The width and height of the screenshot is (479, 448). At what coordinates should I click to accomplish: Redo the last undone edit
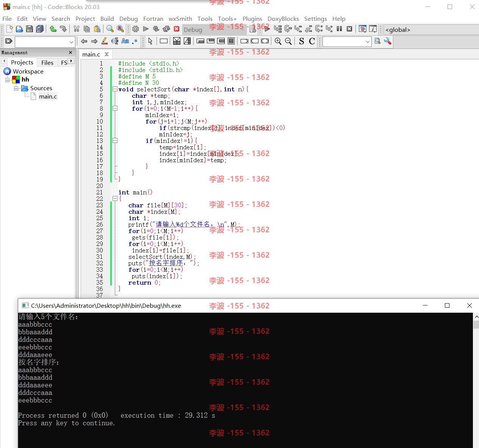tap(63, 29)
